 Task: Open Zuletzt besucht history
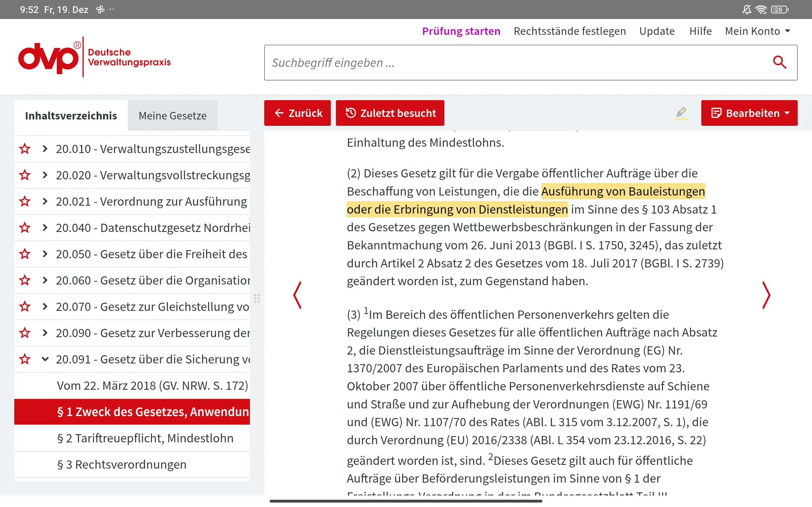(x=390, y=113)
